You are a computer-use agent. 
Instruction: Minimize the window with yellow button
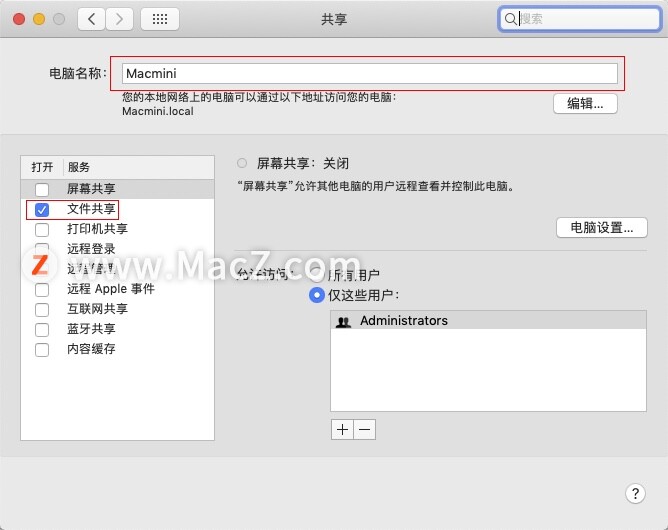(x=39, y=19)
